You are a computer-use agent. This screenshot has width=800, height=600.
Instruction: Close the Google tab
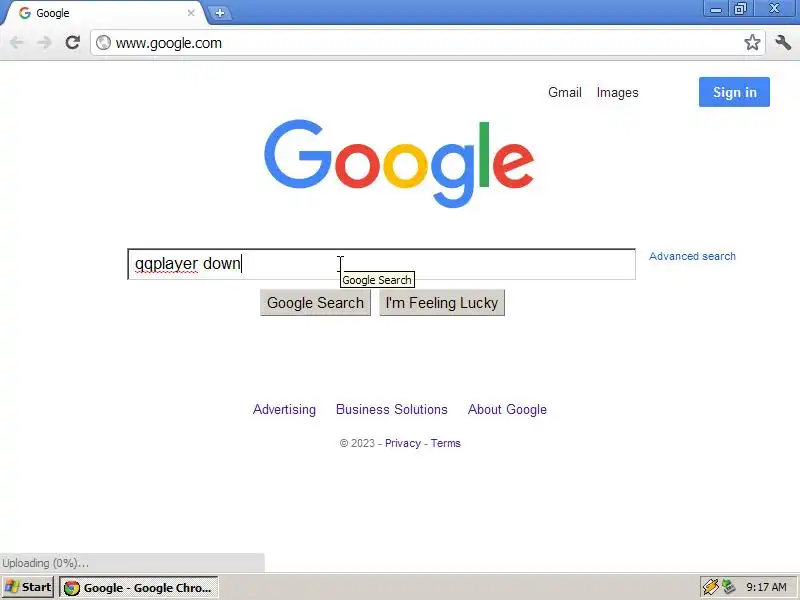coord(191,13)
